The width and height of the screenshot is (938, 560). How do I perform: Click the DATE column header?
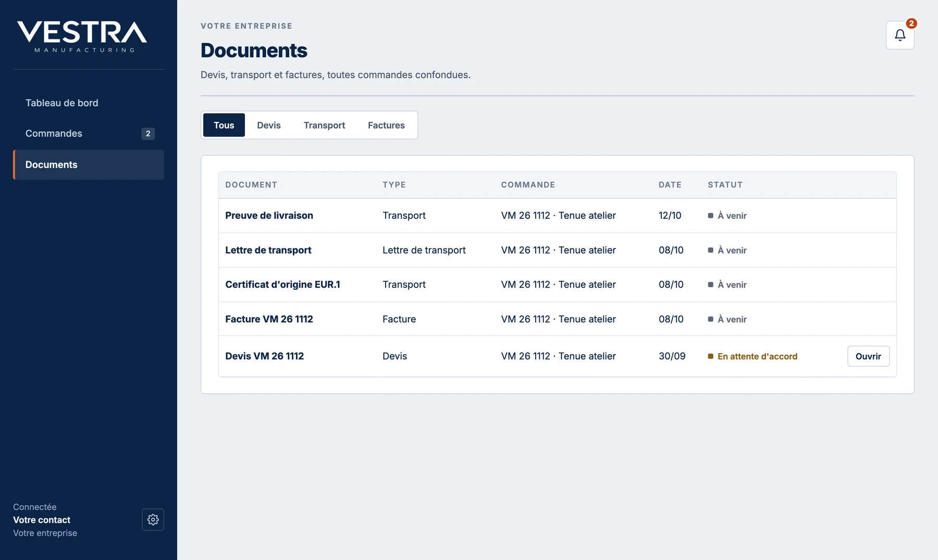click(670, 185)
